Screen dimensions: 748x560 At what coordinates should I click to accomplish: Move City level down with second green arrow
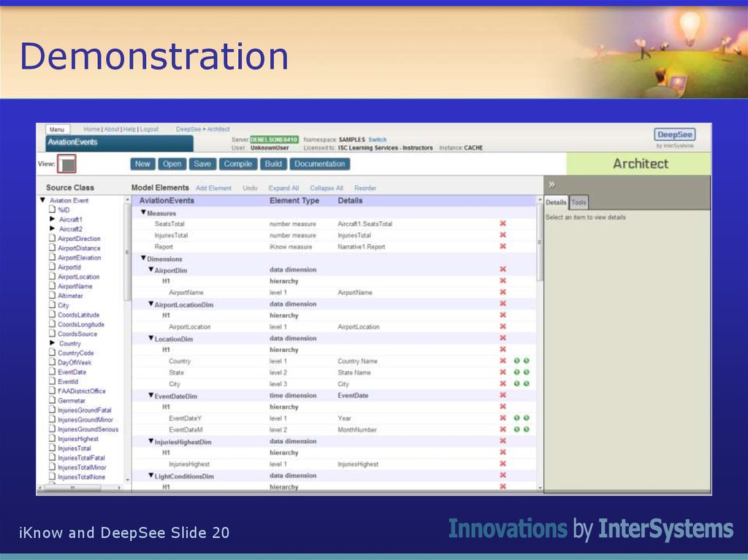pyautogui.click(x=526, y=383)
